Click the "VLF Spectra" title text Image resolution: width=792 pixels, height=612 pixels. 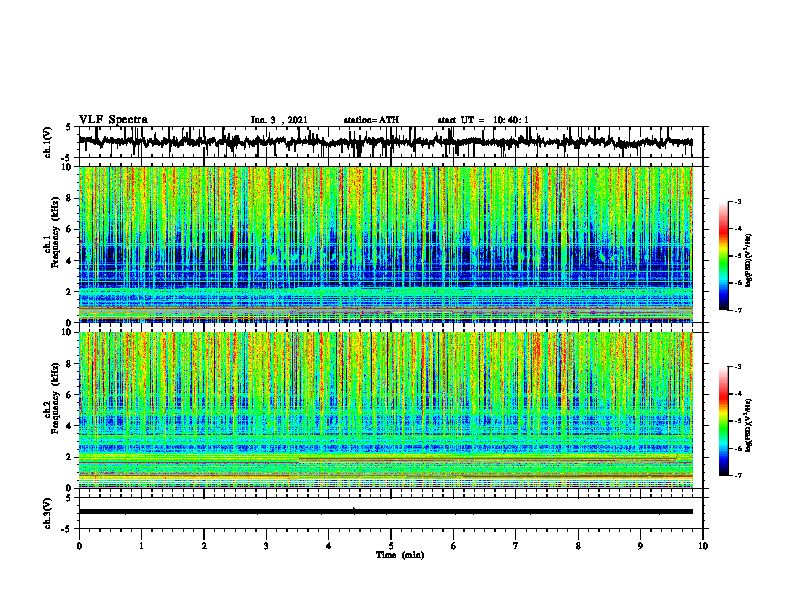pyautogui.click(x=113, y=120)
